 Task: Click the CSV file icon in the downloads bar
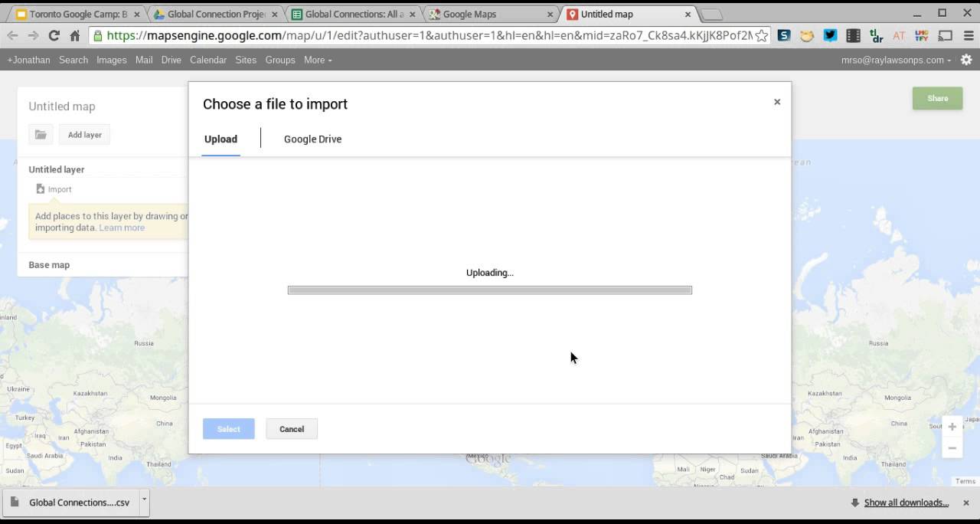point(14,503)
